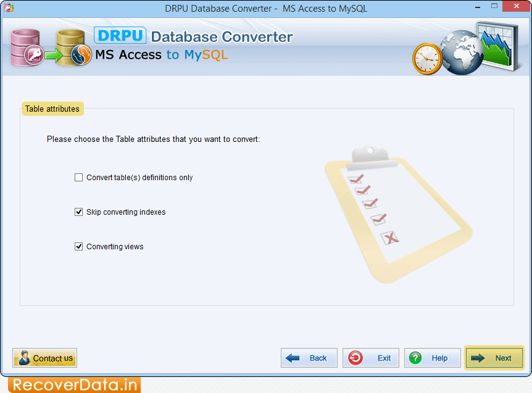
Task: Click the globe icon in the banner
Action: [x=461, y=51]
